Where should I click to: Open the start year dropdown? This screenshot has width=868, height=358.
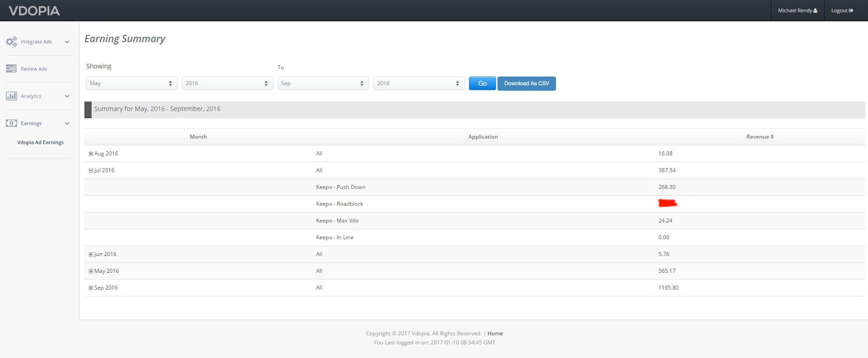[227, 84]
